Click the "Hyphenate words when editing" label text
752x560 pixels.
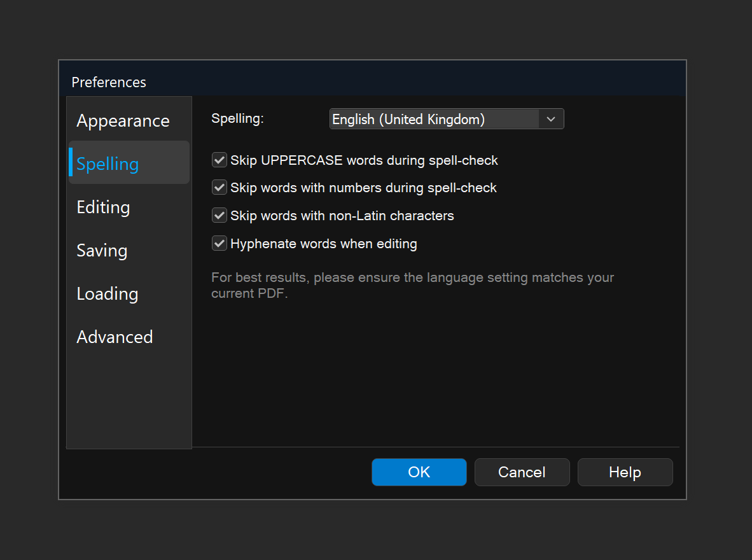[324, 244]
